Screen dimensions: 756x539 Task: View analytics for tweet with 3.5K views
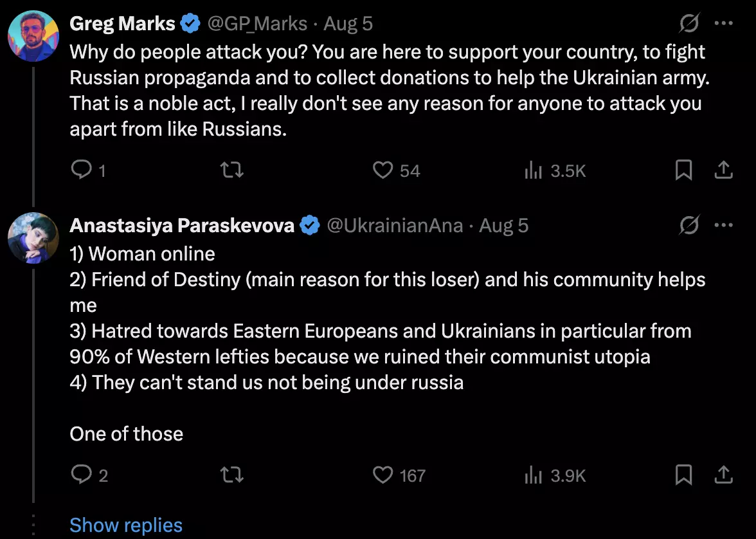(554, 171)
